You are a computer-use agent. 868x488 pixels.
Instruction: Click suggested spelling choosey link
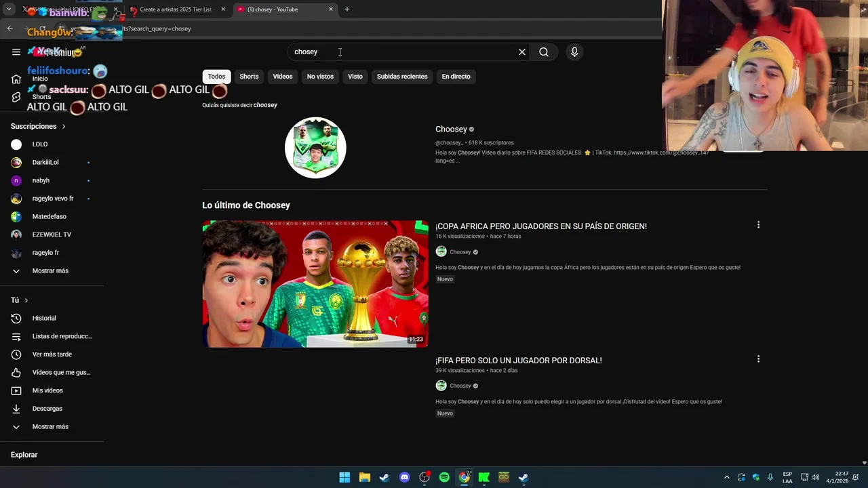[265, 105]
